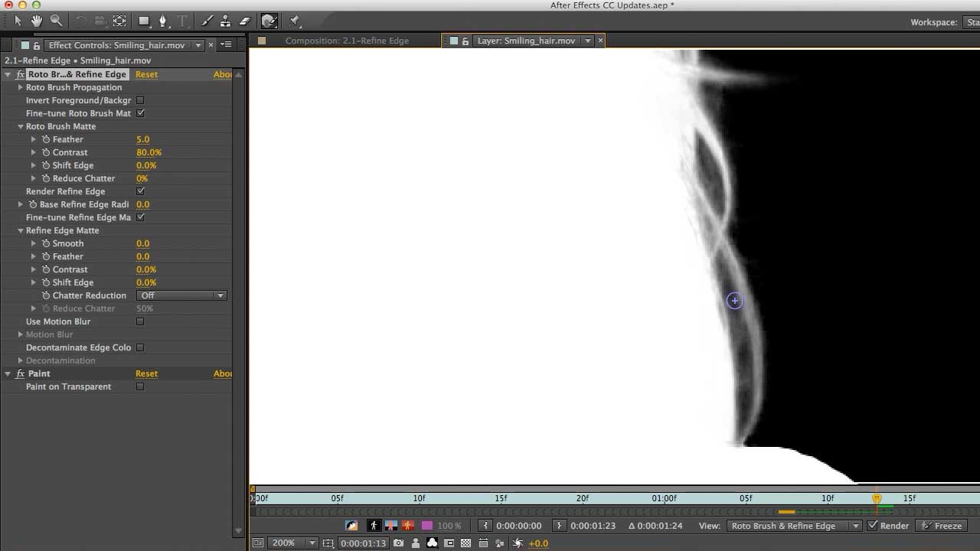Collapse the Refine Edge Matte group
The height and width of the screenshot is (551, 980).
tap(21, 230)
